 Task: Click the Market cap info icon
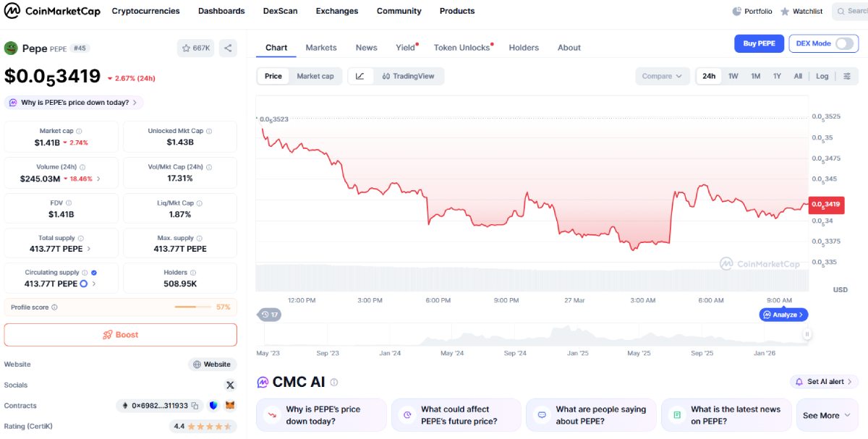coord(79,131)
